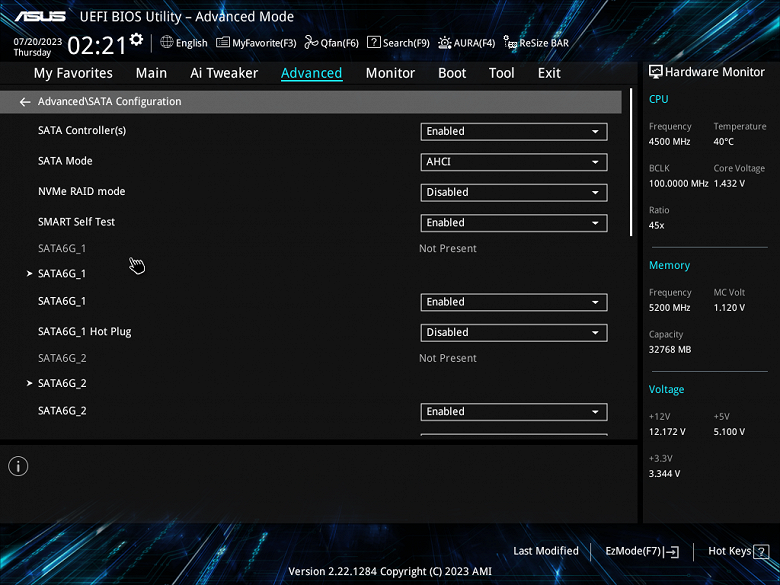Open SATA6G_1 Hot Plug dropdown

514,332
